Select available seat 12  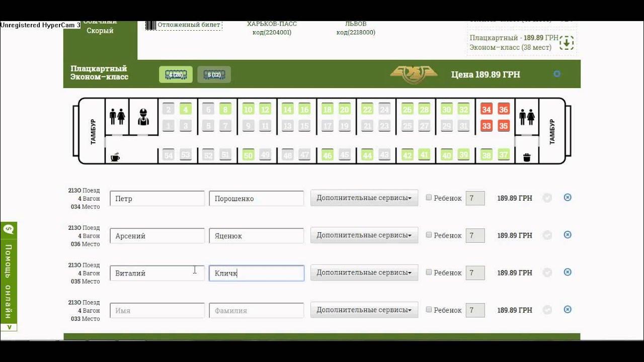pyautogui.click(x=265, y=110)
